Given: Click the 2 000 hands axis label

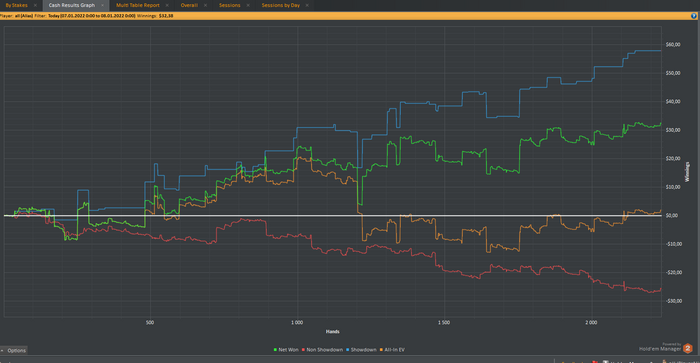Looking at the screenshot, I should 591,322.
